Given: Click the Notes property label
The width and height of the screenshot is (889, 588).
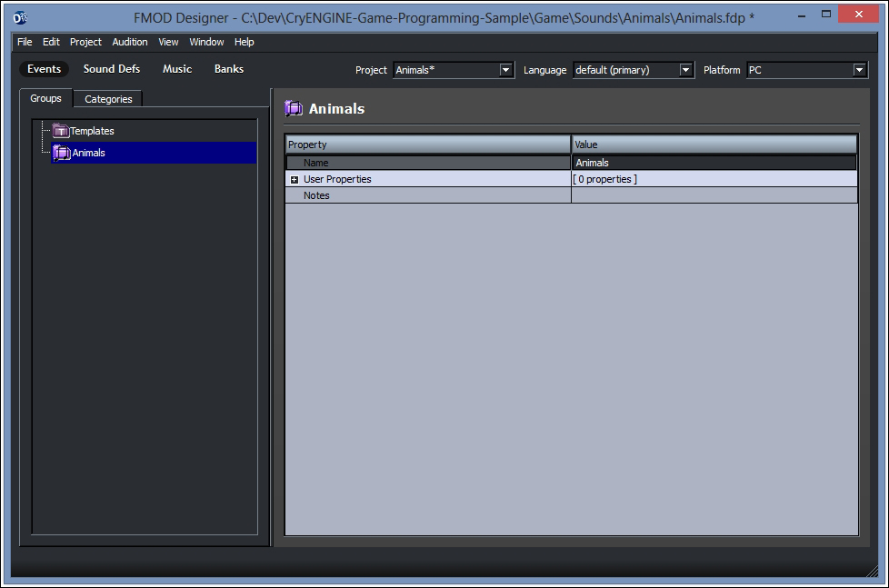Looking at the screenshot, I should click(x=316, y=195).
